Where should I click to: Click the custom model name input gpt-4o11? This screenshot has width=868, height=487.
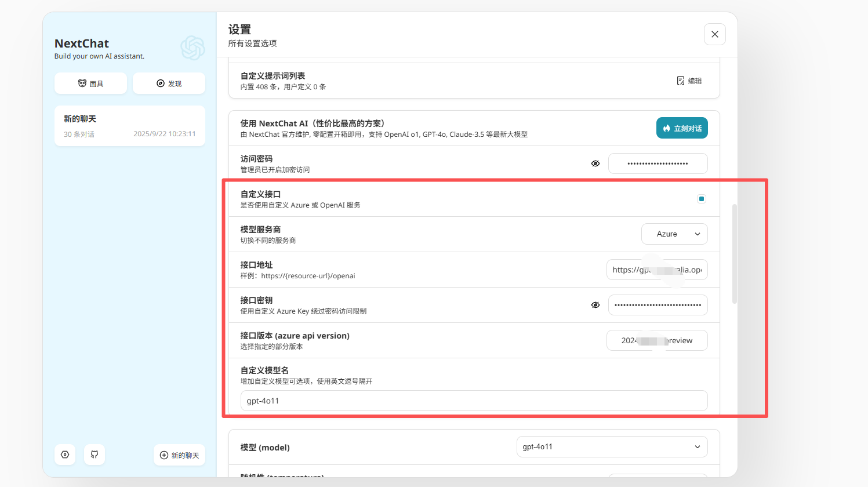(474, 401)
